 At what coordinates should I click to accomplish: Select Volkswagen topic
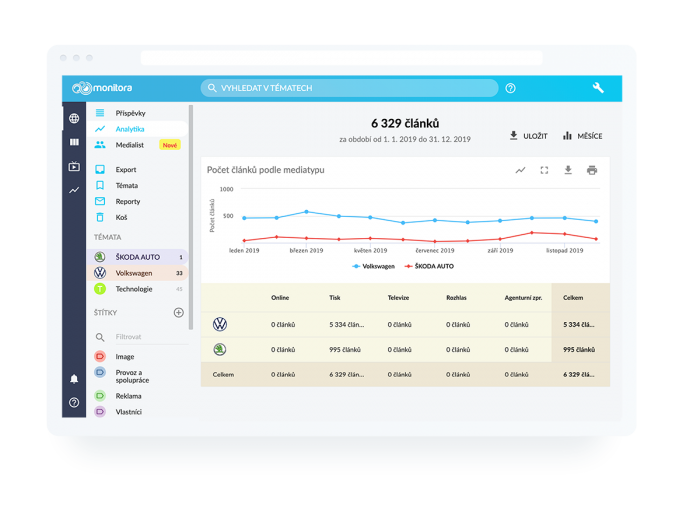pyautogui.click(x=138, y=273)
